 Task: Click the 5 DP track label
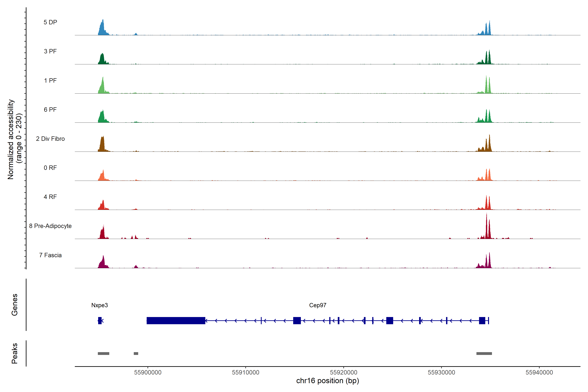(x=50, y=22)
